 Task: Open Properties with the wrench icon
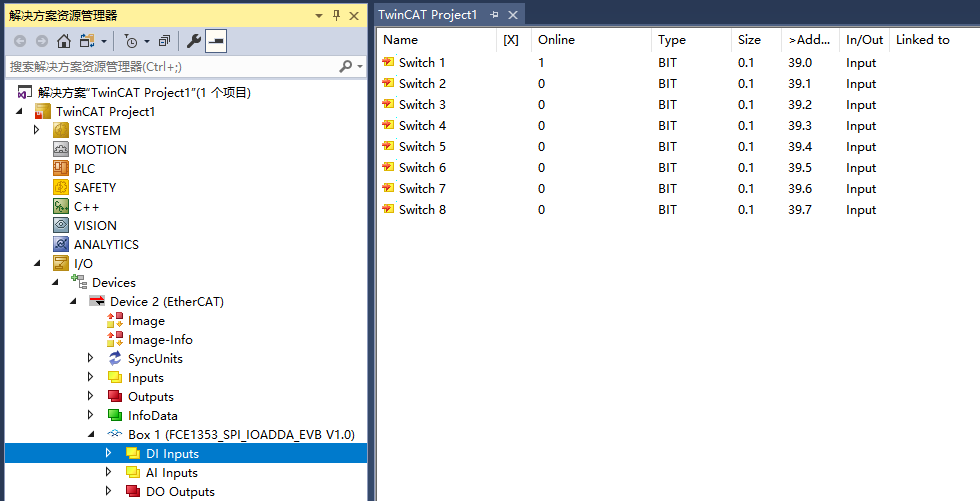pyautogui.click(x=194, y=41)
